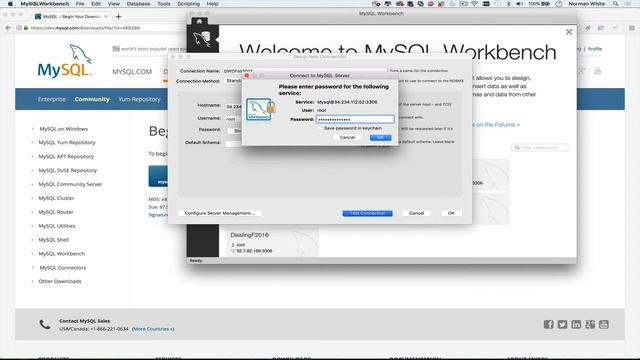Open MySQL APT Repository link
This screenshot has width=640, height=360.
point(66,156)
